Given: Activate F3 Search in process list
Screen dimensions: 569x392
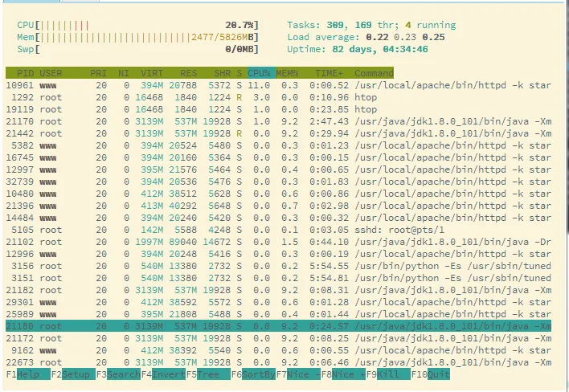Looking at the screenshot, I should pos(118,374).
